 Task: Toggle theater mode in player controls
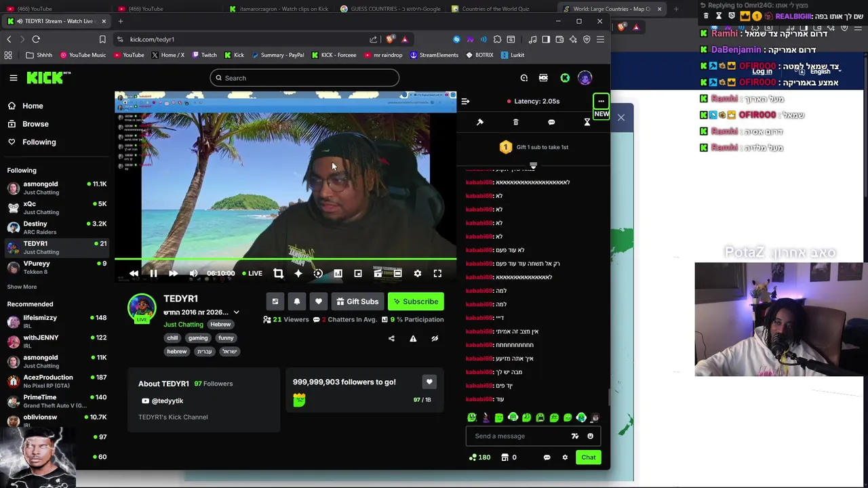click(x=397, y=273)
